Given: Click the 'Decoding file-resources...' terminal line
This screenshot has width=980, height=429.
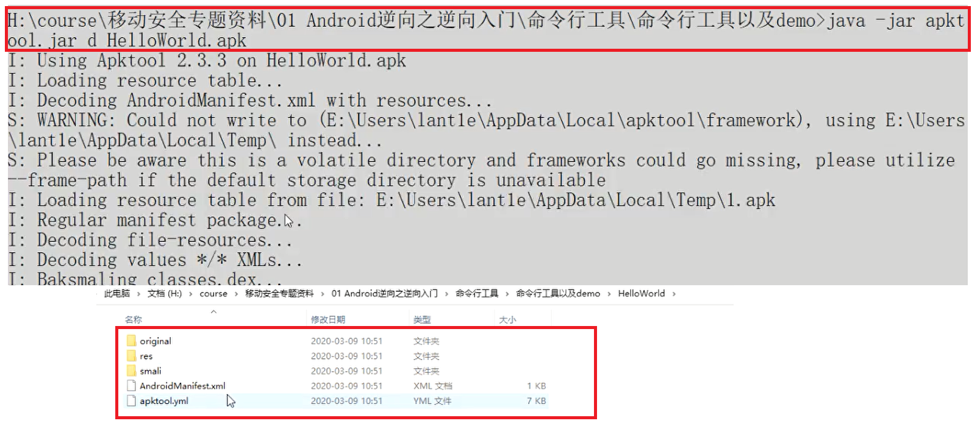Looking at the screenshot, I should (149, 240).
